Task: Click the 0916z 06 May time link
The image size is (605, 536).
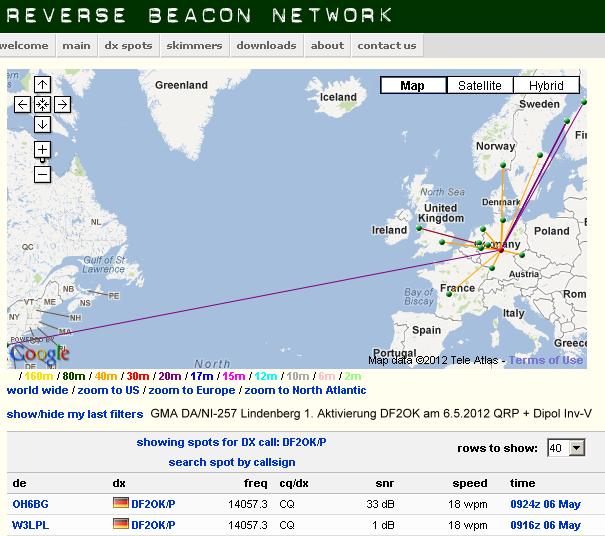Action: [x=546, y=525]
